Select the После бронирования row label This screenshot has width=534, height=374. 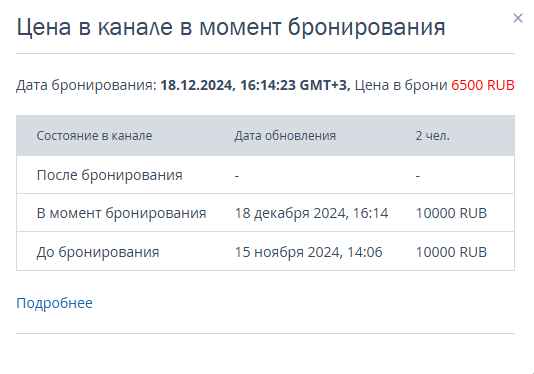[x=109, y=175]
